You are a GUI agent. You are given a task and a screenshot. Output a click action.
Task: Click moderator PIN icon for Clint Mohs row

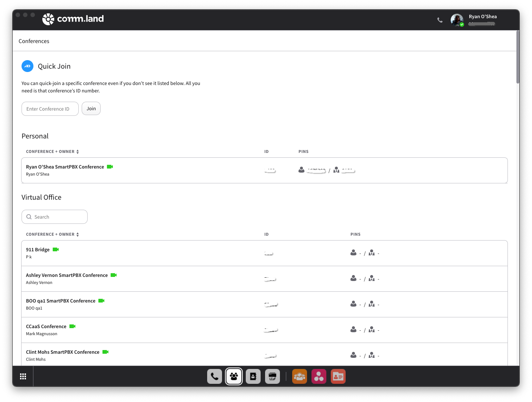372,355
